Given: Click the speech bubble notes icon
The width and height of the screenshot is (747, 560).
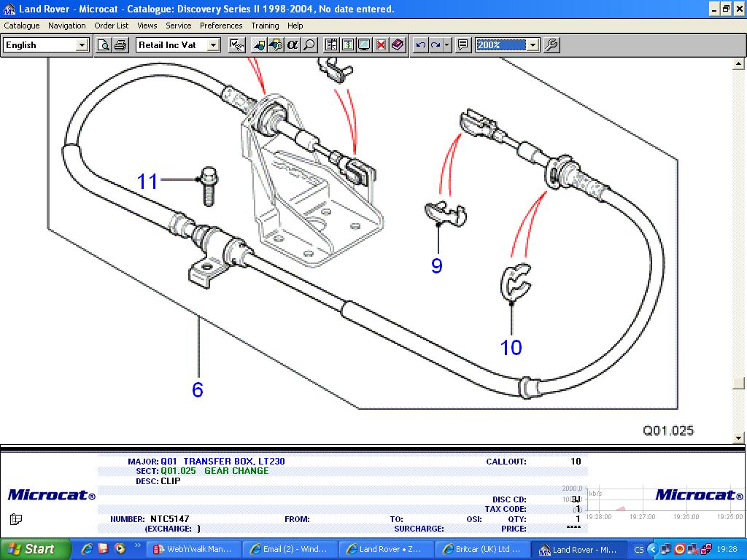Looking at the screenshot, I should [462, 45].
